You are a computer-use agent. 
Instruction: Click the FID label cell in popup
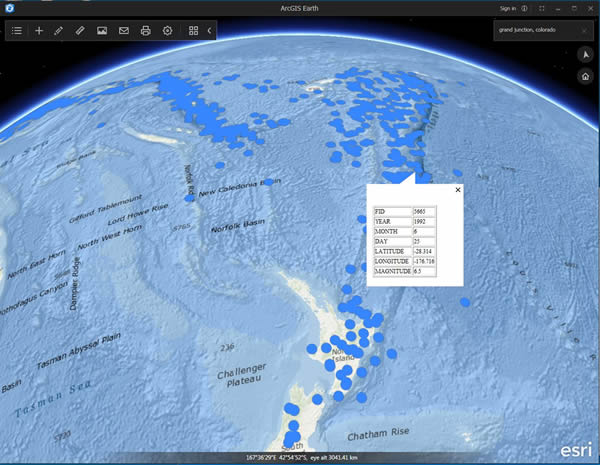coord(393,212)
